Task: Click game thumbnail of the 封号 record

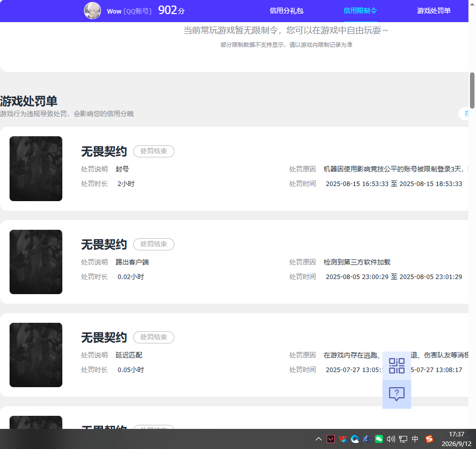Action: (36, 168)
